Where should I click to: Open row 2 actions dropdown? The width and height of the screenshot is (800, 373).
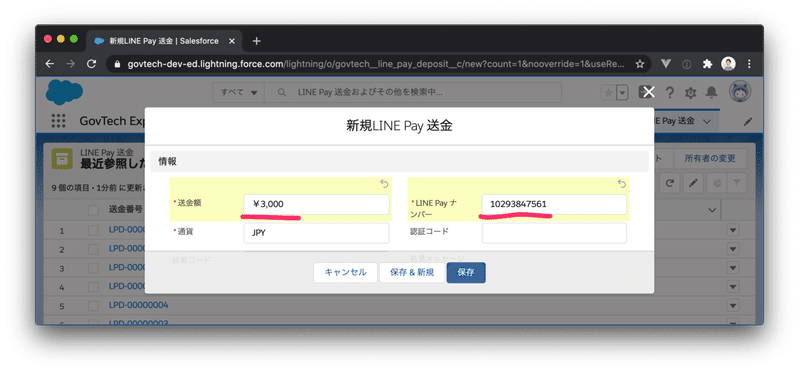click(733, 250)
